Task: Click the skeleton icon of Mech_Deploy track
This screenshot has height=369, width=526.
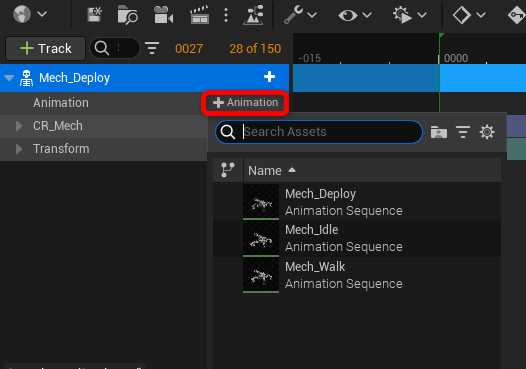Action: pos(26,78)
